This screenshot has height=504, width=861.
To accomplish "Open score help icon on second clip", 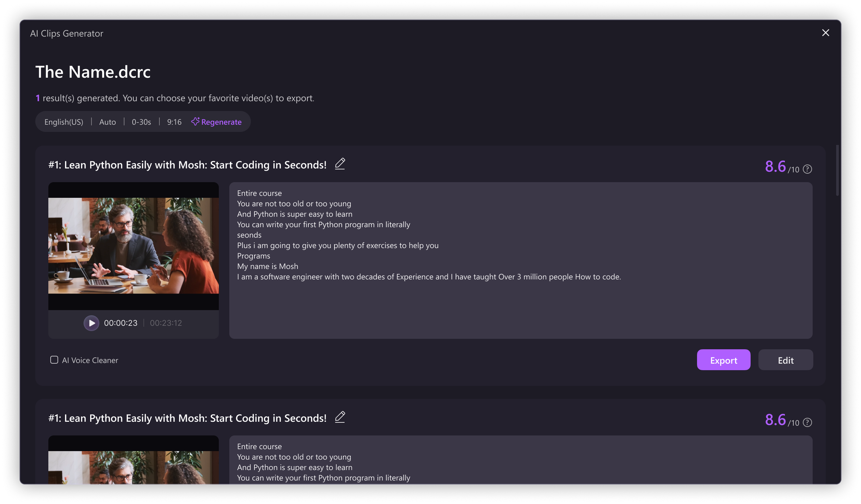I will (x=807, y=423).
